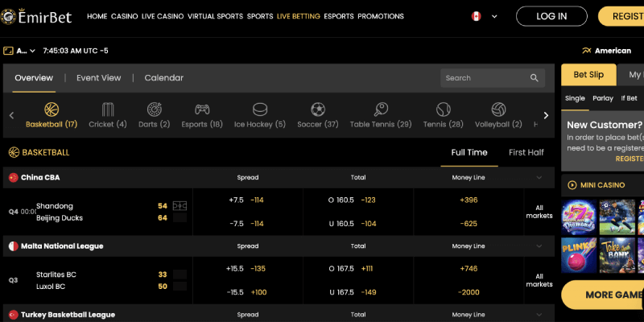
Task: Click the REGISTER button in header
Action: [x=621, y=16]
